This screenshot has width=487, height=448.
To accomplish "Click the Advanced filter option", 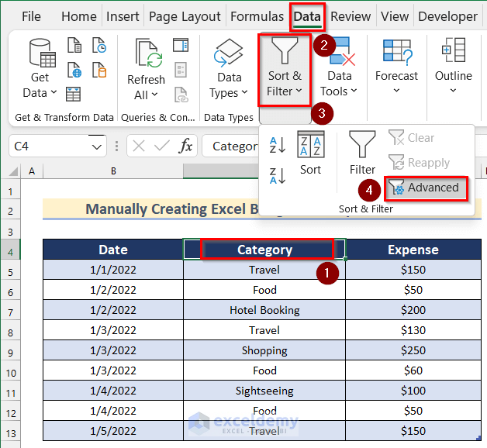I will 426,188.
